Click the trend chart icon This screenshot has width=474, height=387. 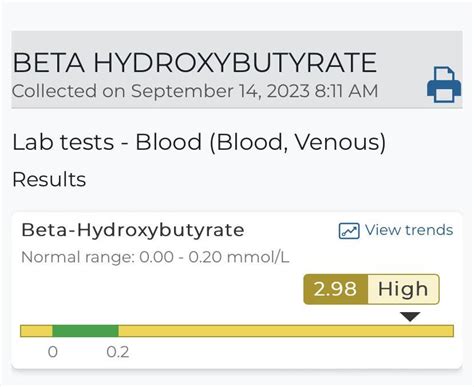tap(349, 231)
